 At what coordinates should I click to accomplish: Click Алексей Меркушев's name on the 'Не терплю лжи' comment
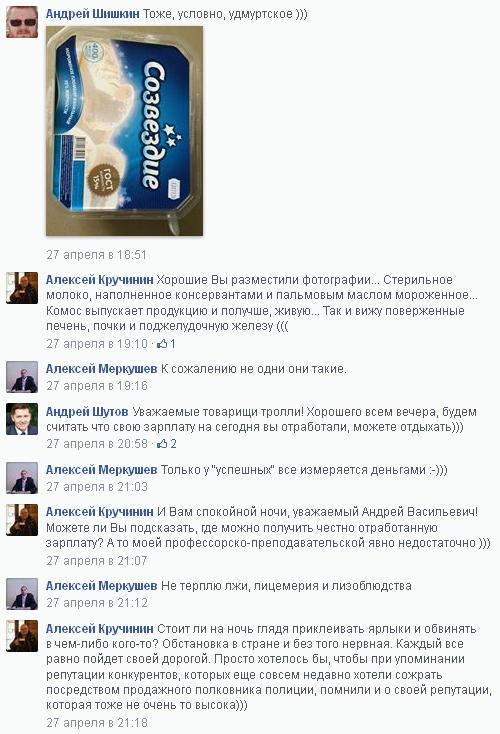click(102, 586)
